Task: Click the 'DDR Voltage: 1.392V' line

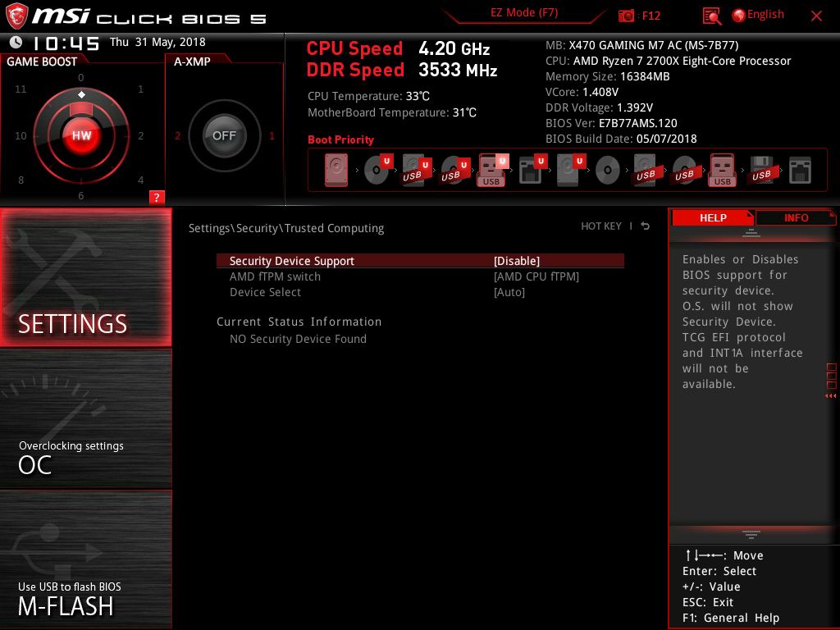Action: (x=599, y=107)
